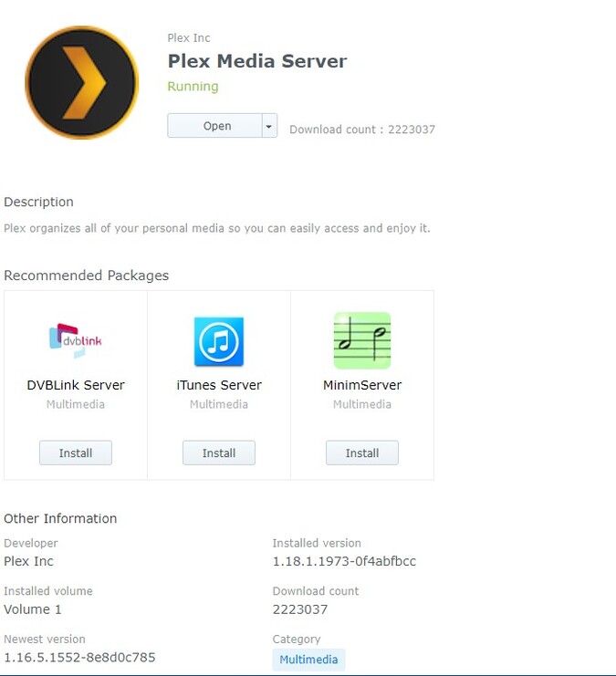Click the Description heading

(x=38, y=203)
